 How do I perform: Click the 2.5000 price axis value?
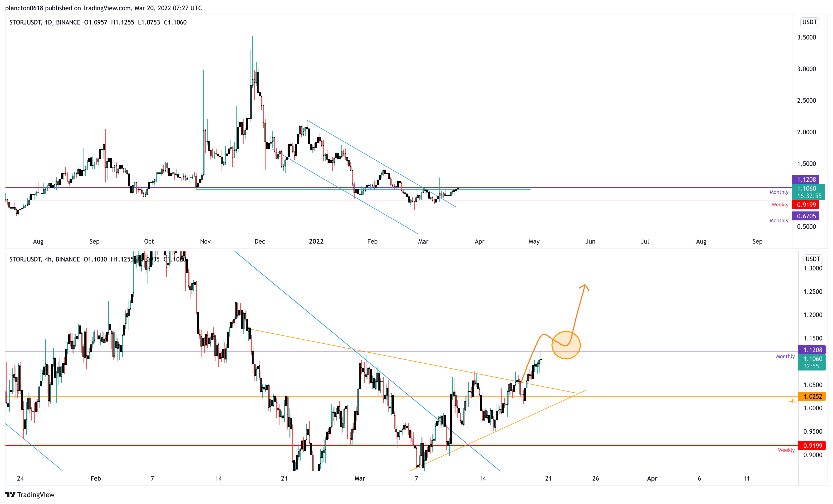(x=806, y=100)
